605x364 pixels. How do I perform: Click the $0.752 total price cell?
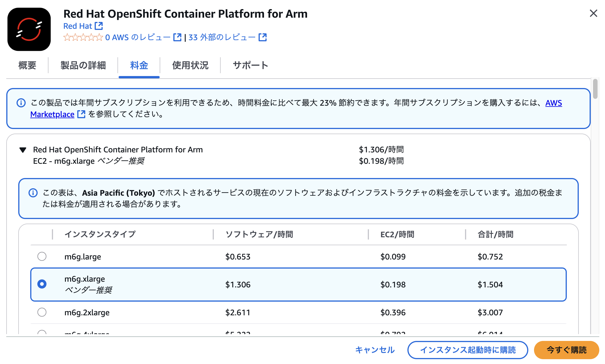pos(490,257)
